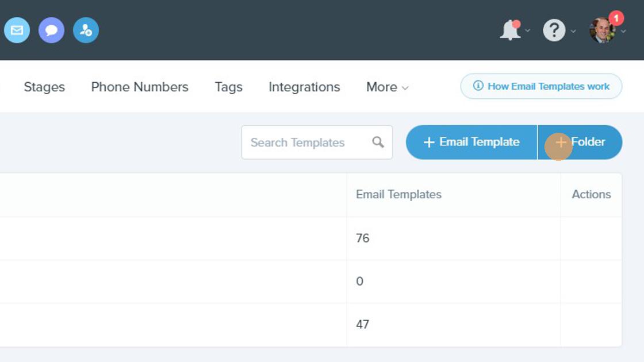Expand the profile menu chevron
This screenshot has width=644, height=362.
click(623, 31)
